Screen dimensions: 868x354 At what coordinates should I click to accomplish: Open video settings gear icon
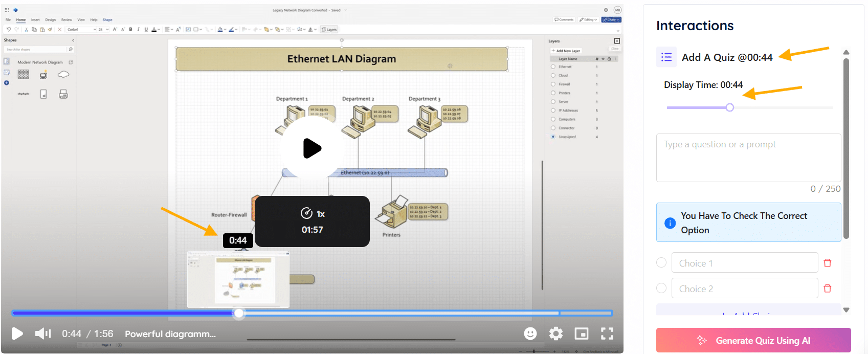point(556,334)
